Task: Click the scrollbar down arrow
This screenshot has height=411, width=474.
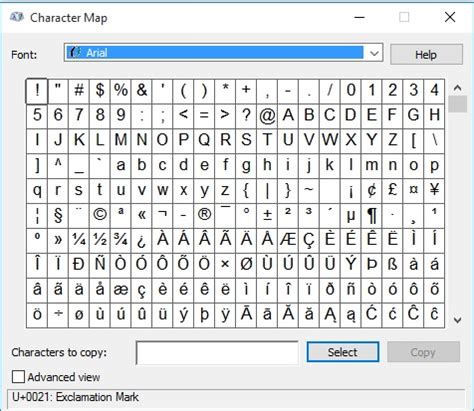Action: (x=458, y=320)
